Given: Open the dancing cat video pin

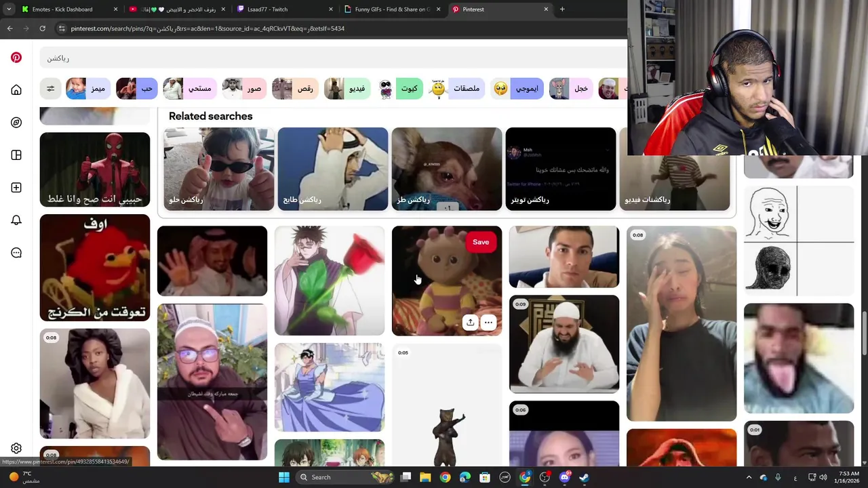Looking at the screenshot, I should tap(447, 405).
